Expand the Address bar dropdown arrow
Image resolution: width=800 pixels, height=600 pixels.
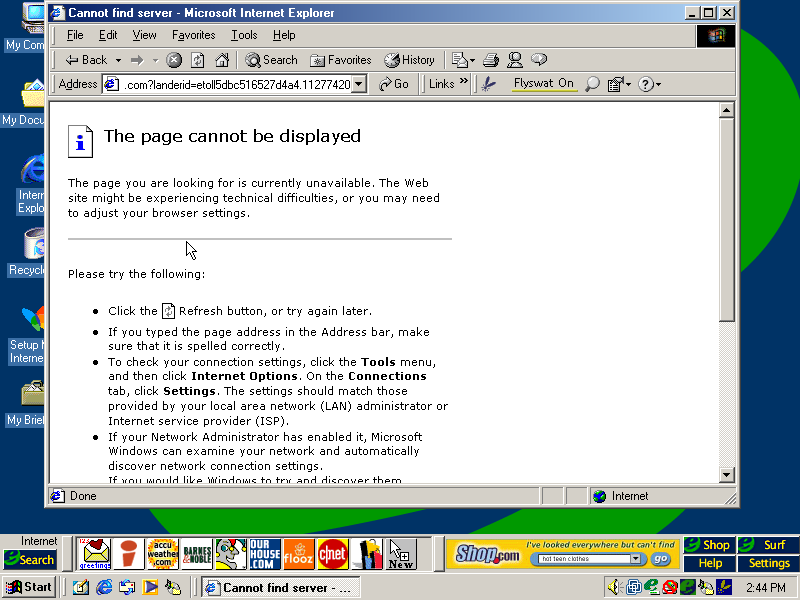[359, 85]
